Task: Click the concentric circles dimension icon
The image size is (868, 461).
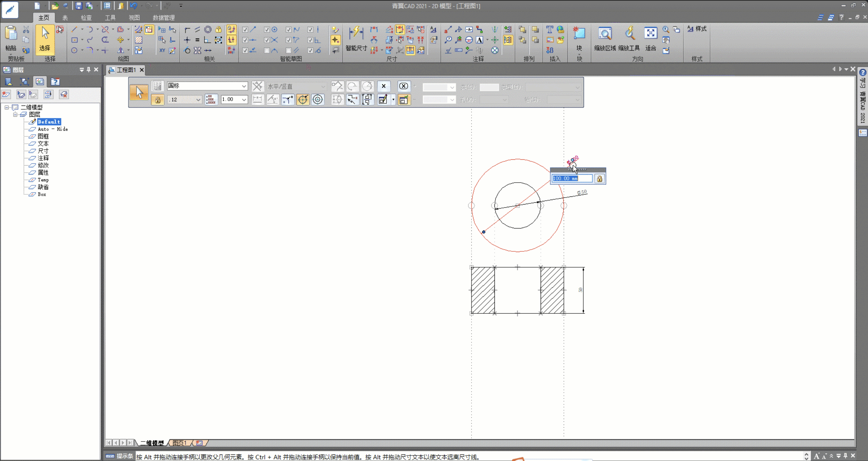Action: pos(317,100)
